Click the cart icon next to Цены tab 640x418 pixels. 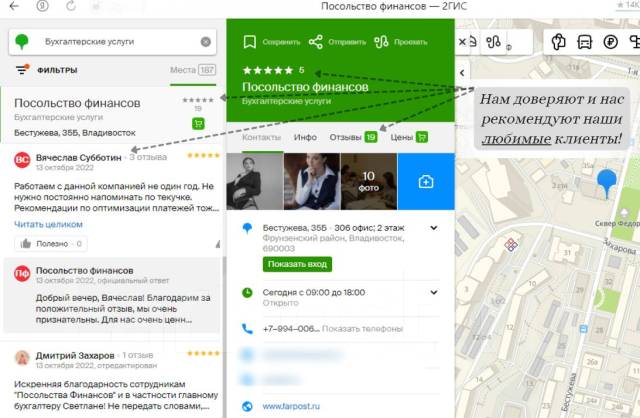point(422,137)
